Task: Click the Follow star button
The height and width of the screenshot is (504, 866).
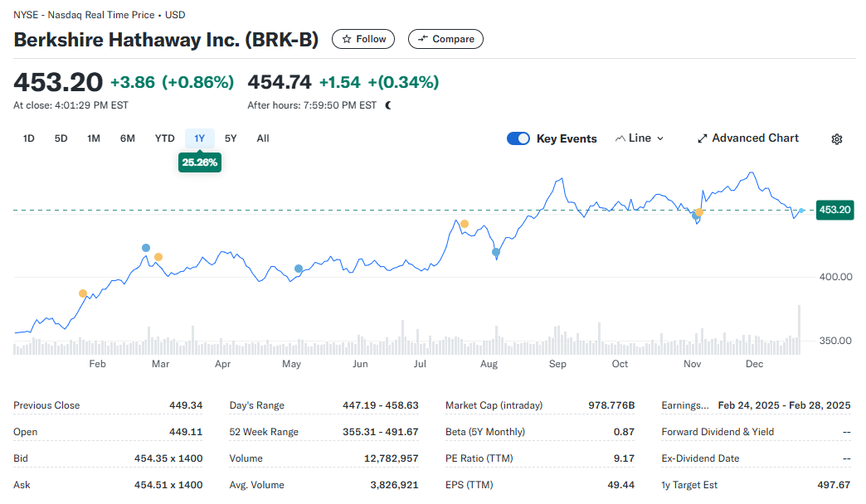Action: coord(362,39)
